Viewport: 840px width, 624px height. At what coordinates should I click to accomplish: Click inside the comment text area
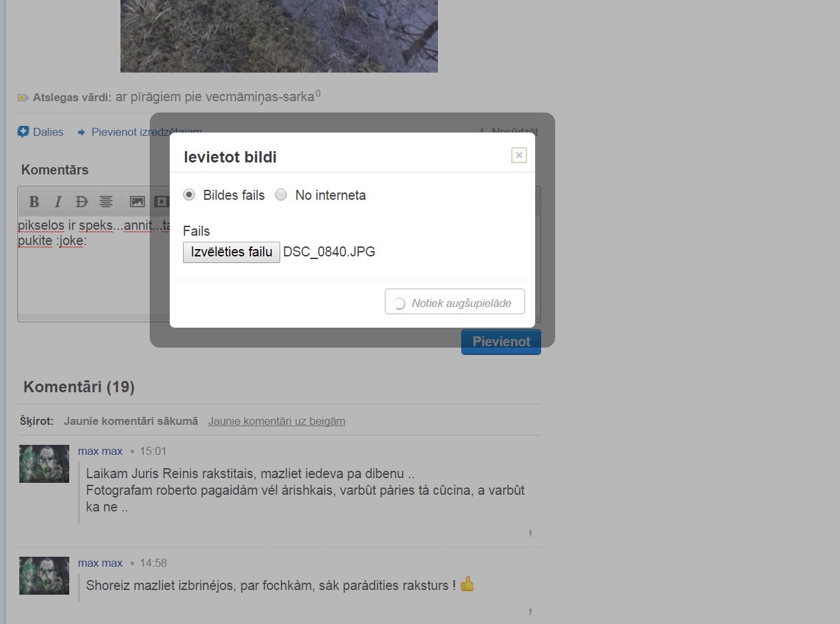click(87, 280)
